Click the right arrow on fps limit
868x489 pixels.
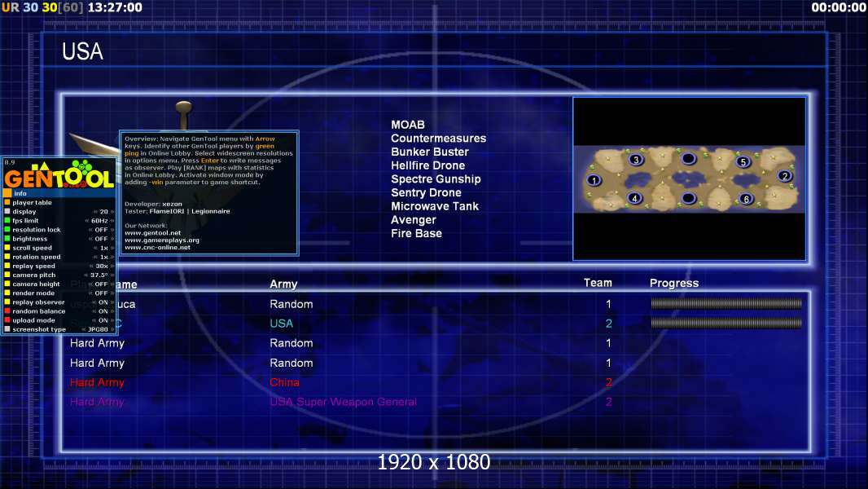tap(112, 220)
